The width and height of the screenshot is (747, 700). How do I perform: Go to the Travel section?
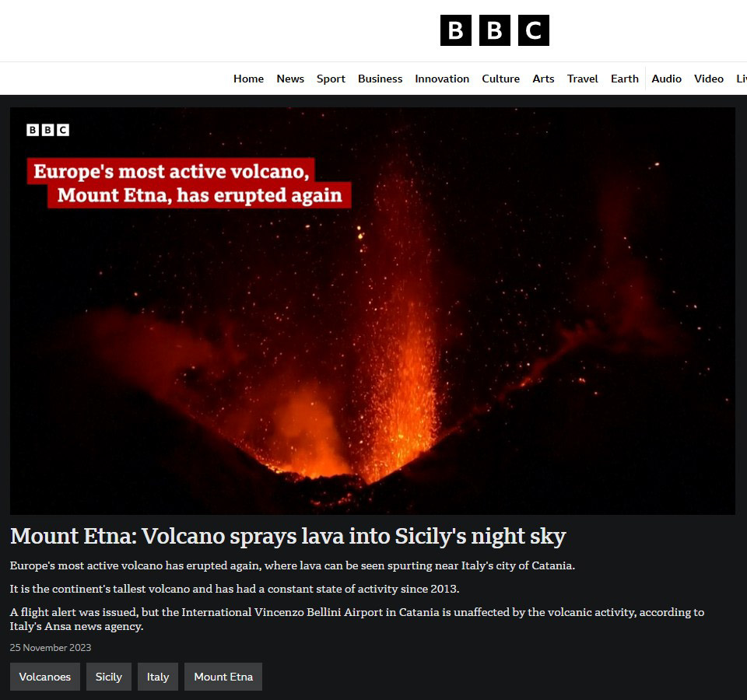(582, 79)
